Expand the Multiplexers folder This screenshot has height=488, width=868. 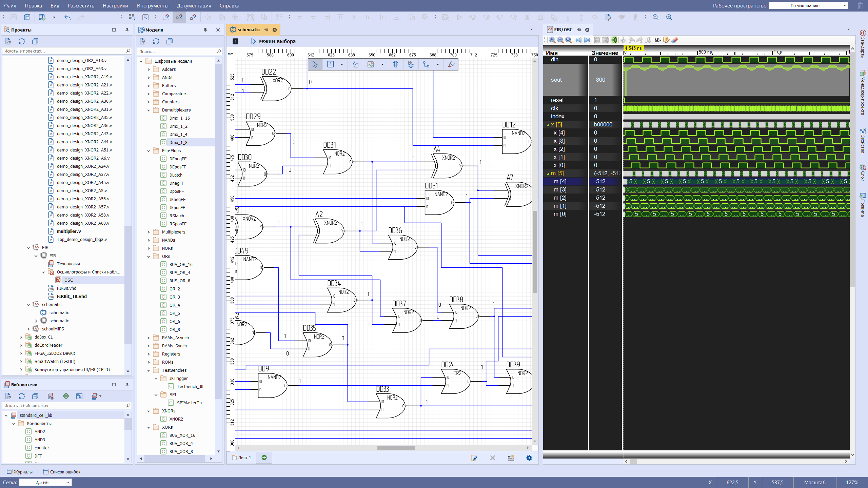pyautogui.click(x=149, y=232)
